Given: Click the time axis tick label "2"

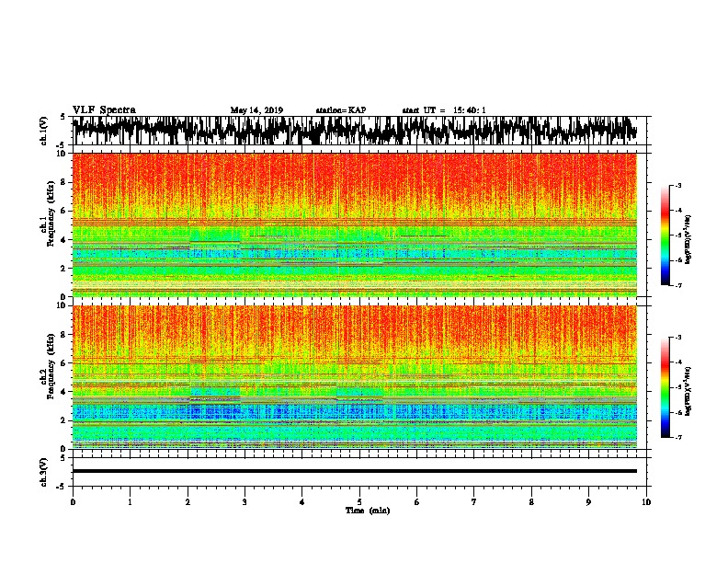Looking at the screenshot, I should [x=188, y=502].
